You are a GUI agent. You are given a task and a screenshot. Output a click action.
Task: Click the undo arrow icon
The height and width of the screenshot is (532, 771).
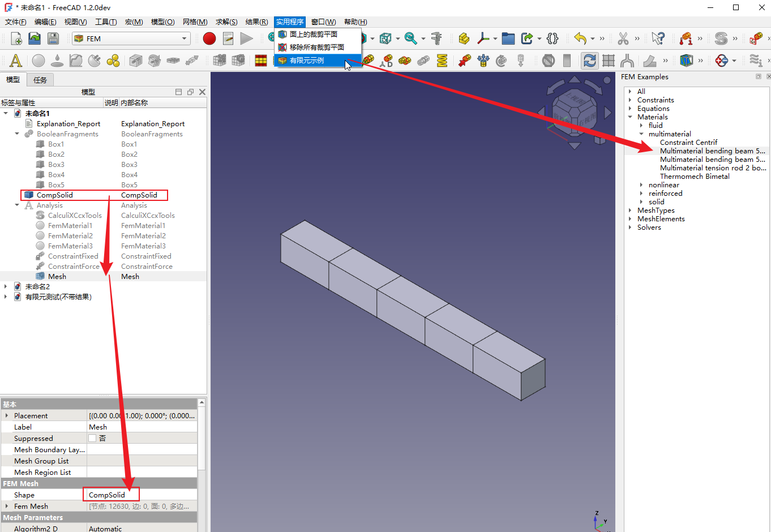tap(580, 38)
